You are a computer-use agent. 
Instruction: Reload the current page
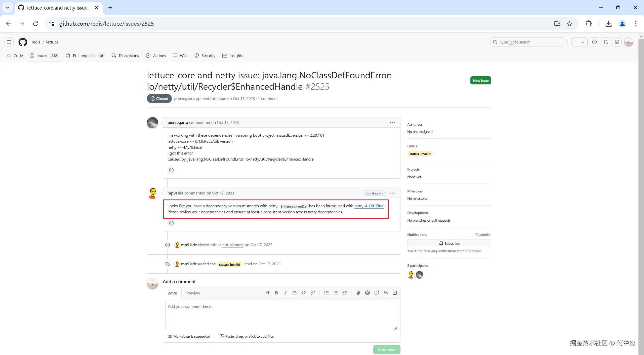[x=35, y=24]
